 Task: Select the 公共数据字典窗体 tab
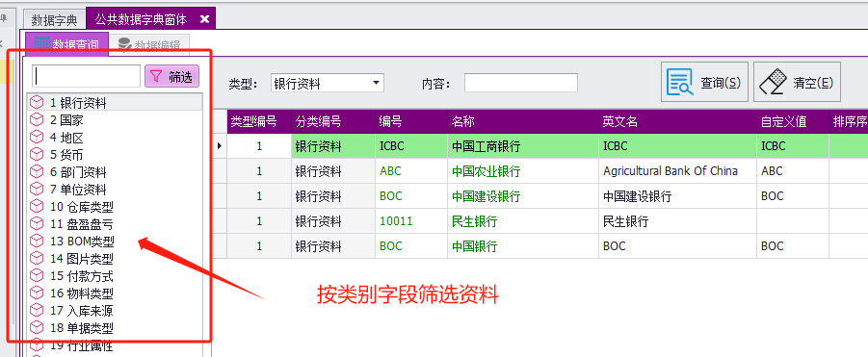coord(150,18)
